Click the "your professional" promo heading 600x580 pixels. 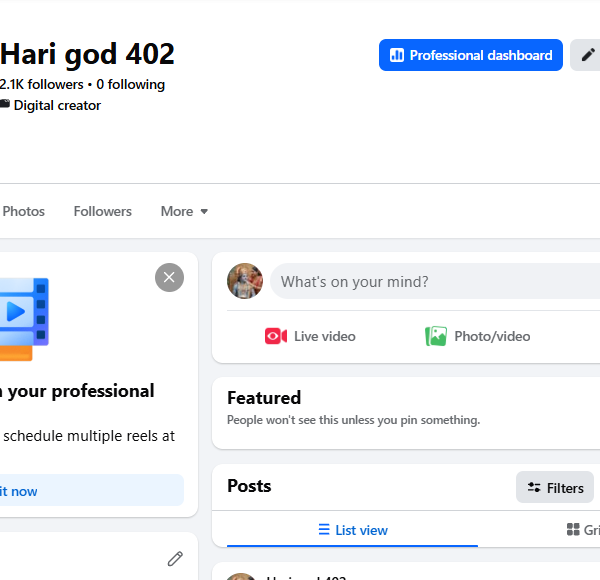pyautogui.click(x=81, y=391)
